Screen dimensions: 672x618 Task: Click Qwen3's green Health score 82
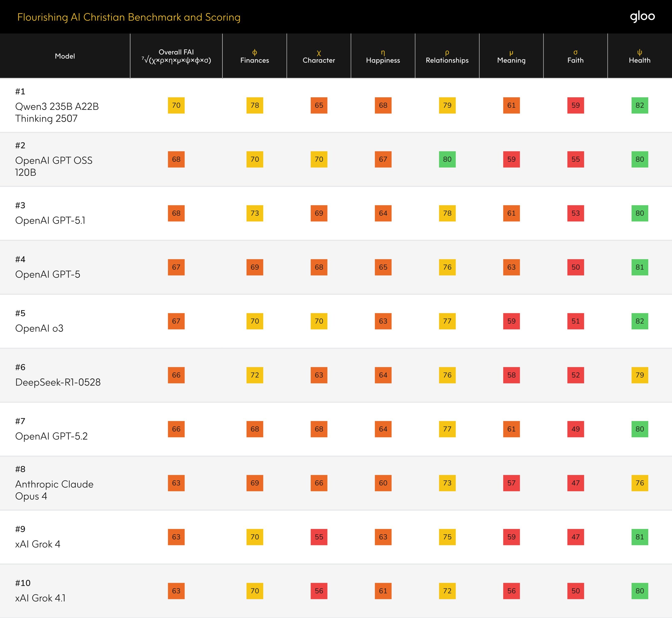(x=640, y=105)
